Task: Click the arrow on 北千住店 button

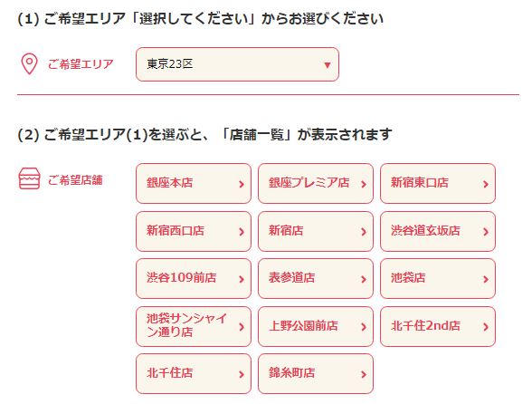Action: tap(242, 374)
